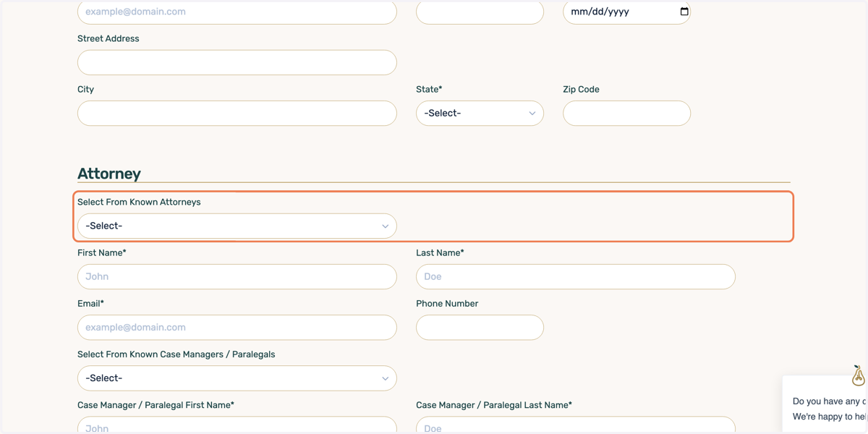Click the 'State*' label
Screen dimensions: 868x434
coord(429,89)
